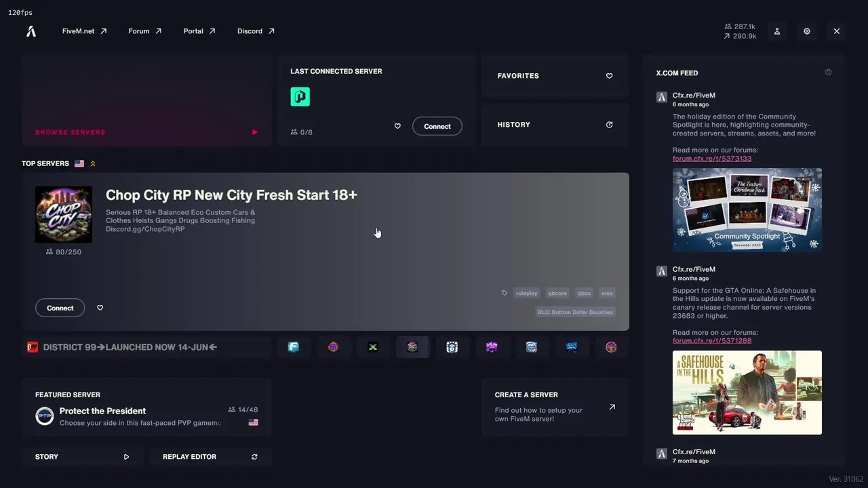Image resolution: width=868 pixels, height=488 pixels.
Task: Click the Chop City server thumbnail
Action: pyautogui.click(x=64, y=215)
